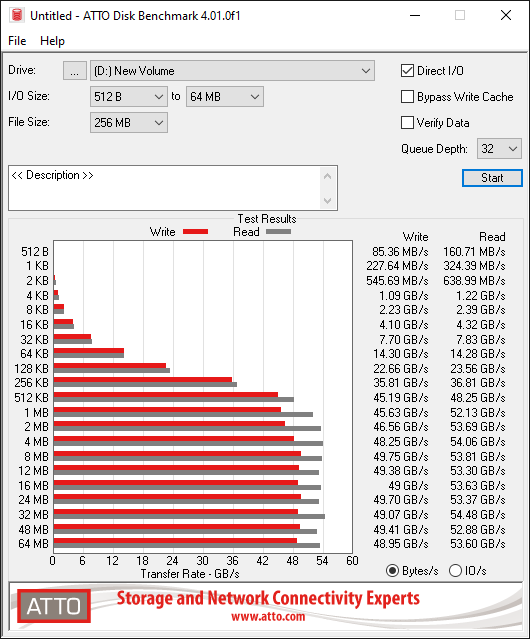Viewport: 530px width, 639px height.
Task: Open the Help menu
Action: tap(52, 41)
